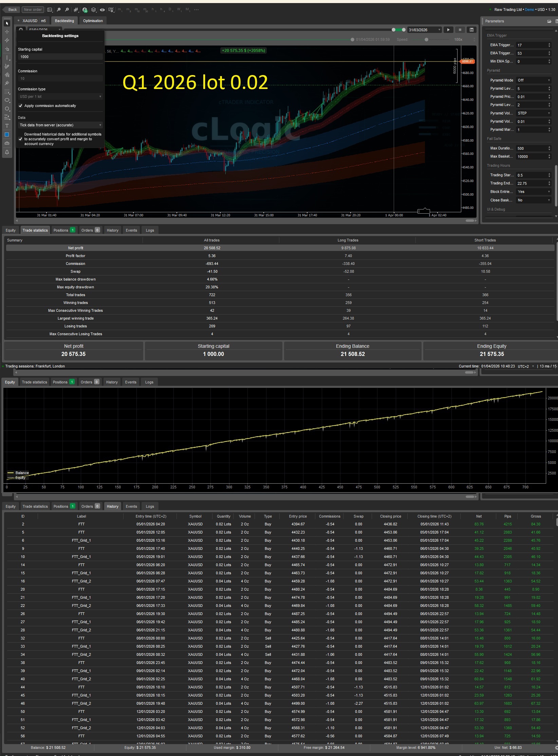
Task: Open the Indicators panel via the f icon
Action: (85, 10)
